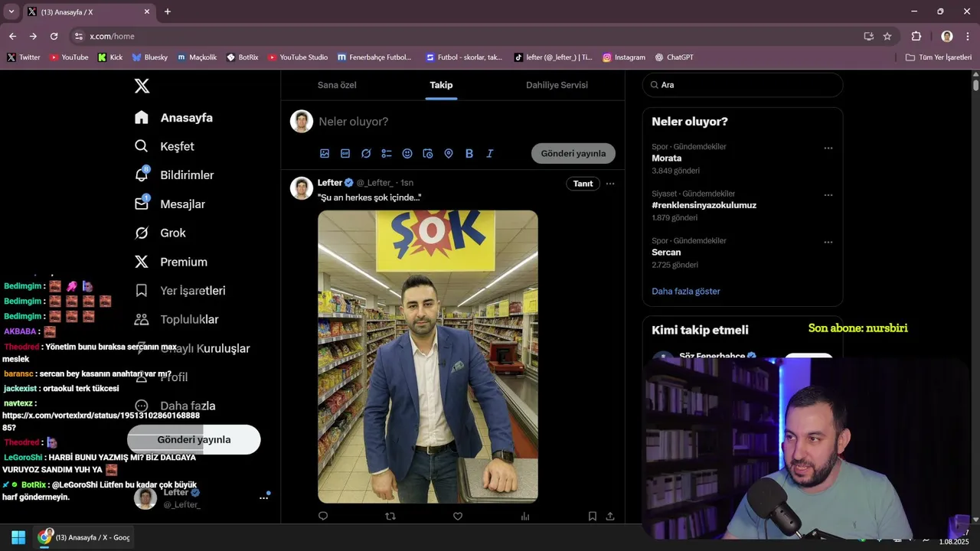Click sidebar Gönderi yayınla button
The image size is (980, 551).
194,439
